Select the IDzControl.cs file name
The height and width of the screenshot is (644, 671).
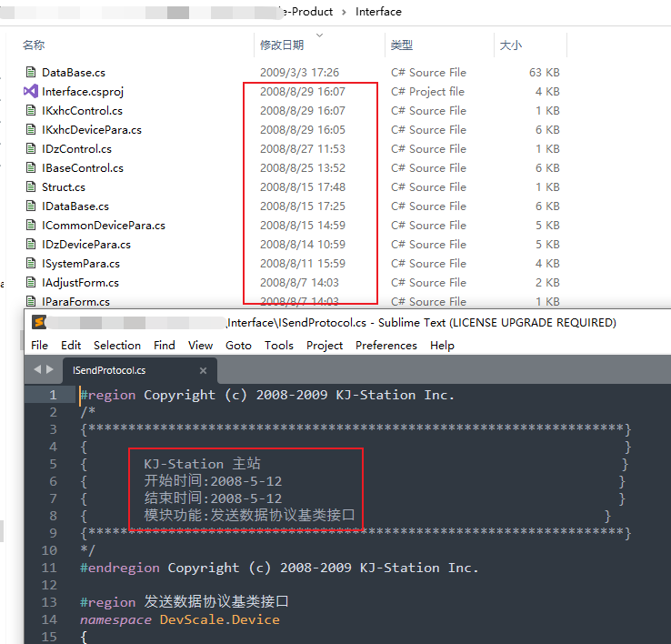(77, 148)
